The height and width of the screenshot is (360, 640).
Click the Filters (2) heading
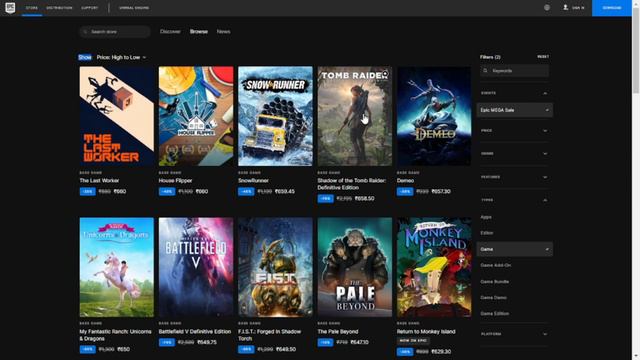(490, 57)
